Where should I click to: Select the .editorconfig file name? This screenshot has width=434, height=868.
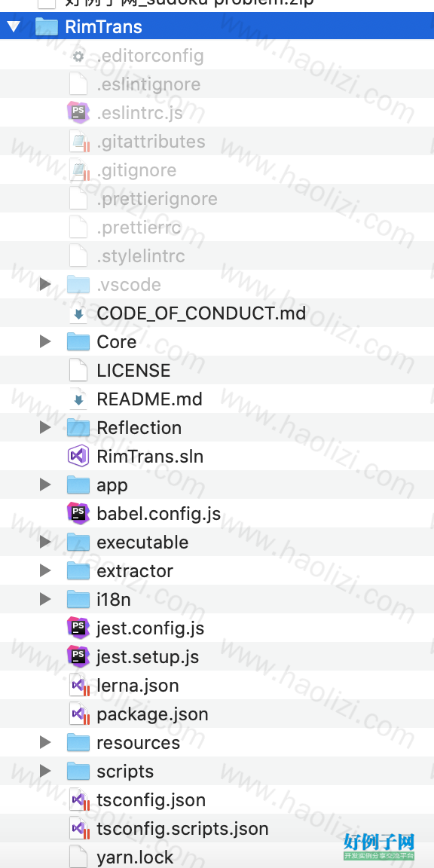click(150, 56)
